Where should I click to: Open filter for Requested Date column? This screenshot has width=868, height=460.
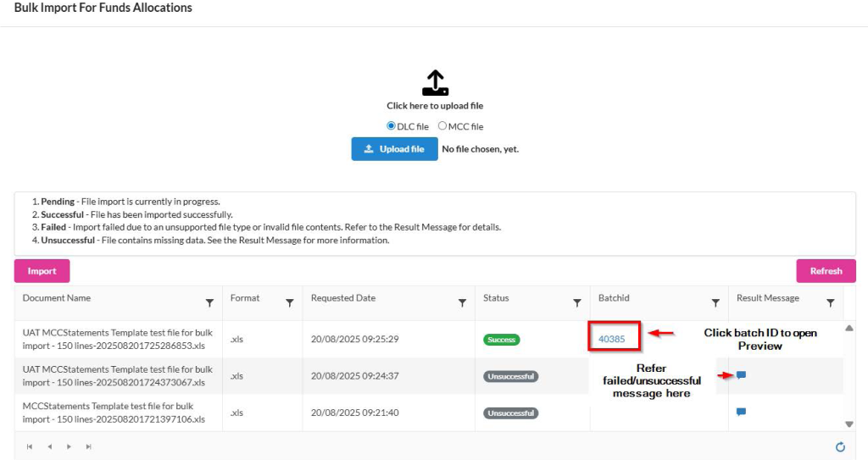click(x=462, y=302)
